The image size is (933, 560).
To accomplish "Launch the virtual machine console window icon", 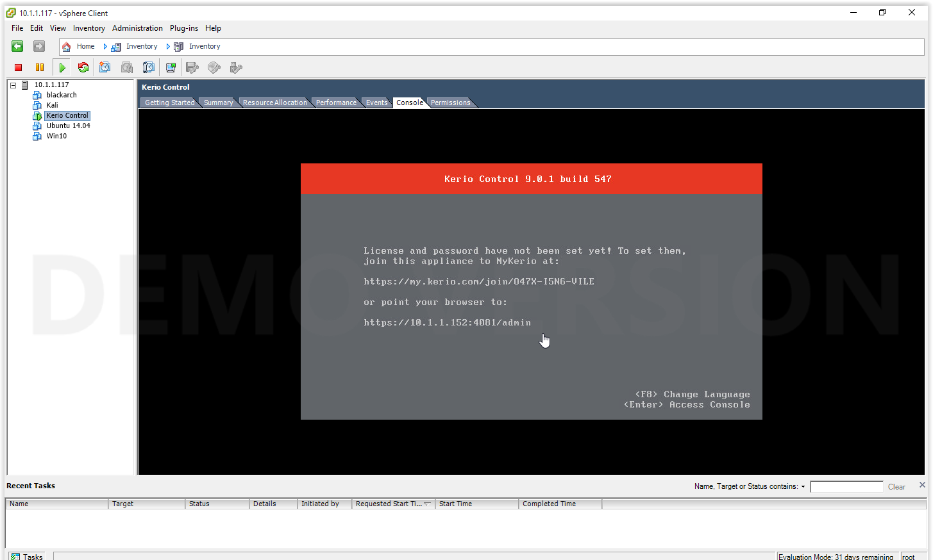I will 171,67.
